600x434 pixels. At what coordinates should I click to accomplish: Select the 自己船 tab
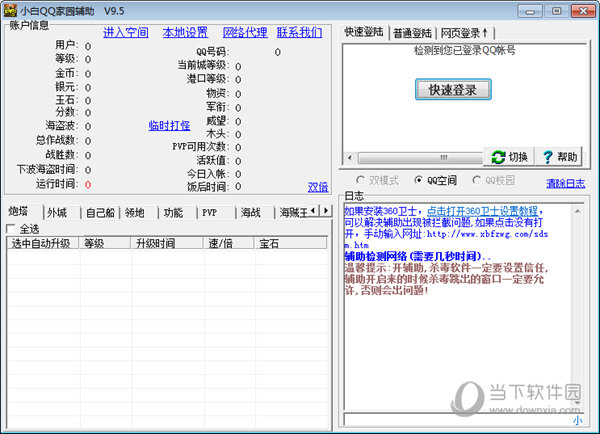coord(100,213)
